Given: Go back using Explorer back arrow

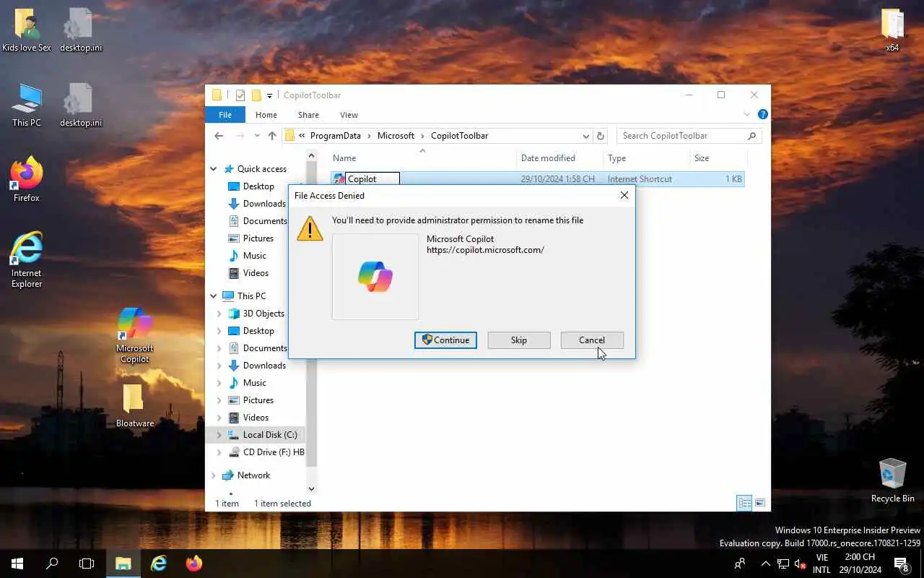Looking at the screenshot, I should click(x=219, y=136).
